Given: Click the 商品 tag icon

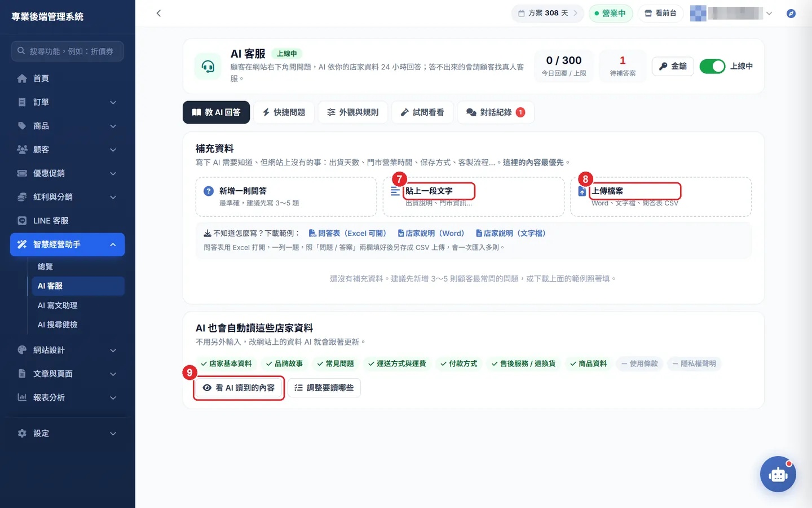Looking at the screenshot, I should (22, 126).
